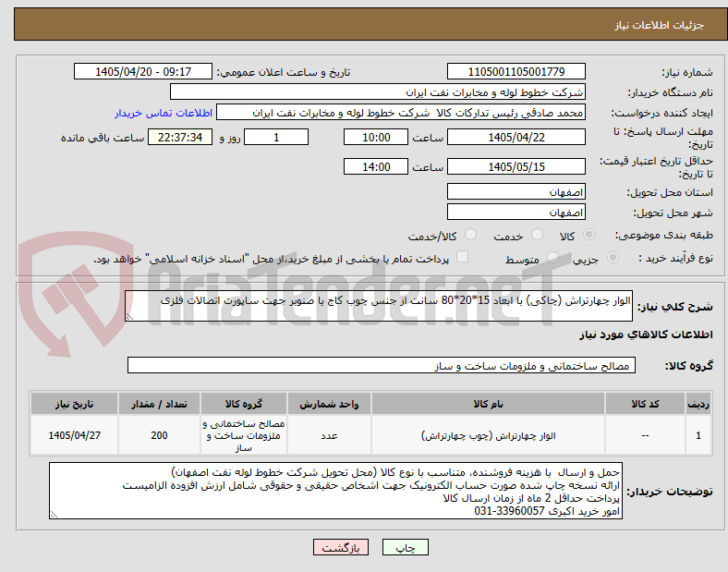This screenshot has width=728, height=572.
Task: Click the delivery city اصفهان field
Action: (516, 213)
